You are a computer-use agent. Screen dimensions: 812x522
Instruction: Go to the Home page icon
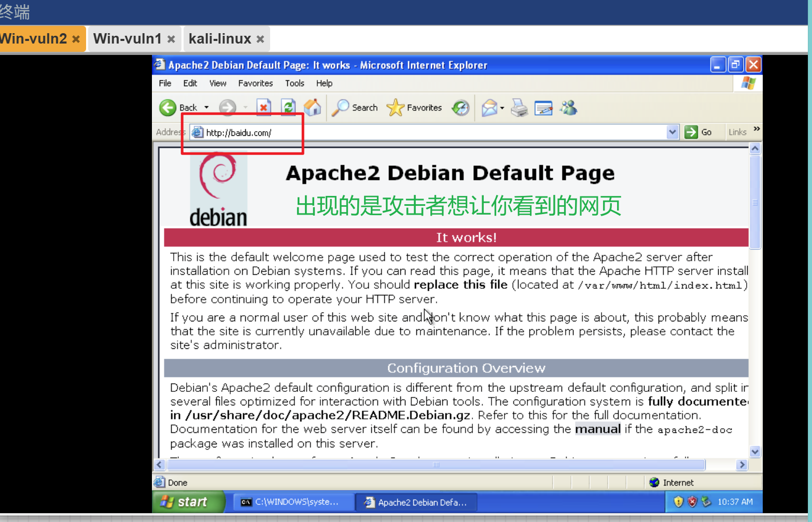(312, 108)
